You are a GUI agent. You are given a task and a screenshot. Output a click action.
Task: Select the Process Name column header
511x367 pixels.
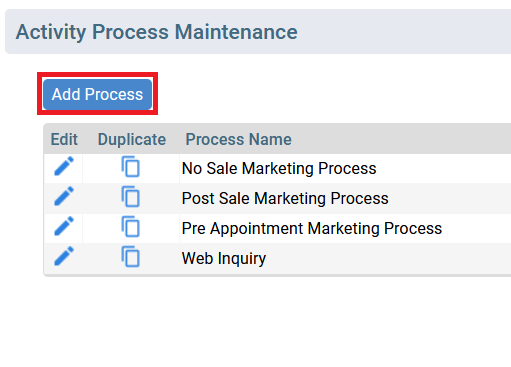[238, 139]
